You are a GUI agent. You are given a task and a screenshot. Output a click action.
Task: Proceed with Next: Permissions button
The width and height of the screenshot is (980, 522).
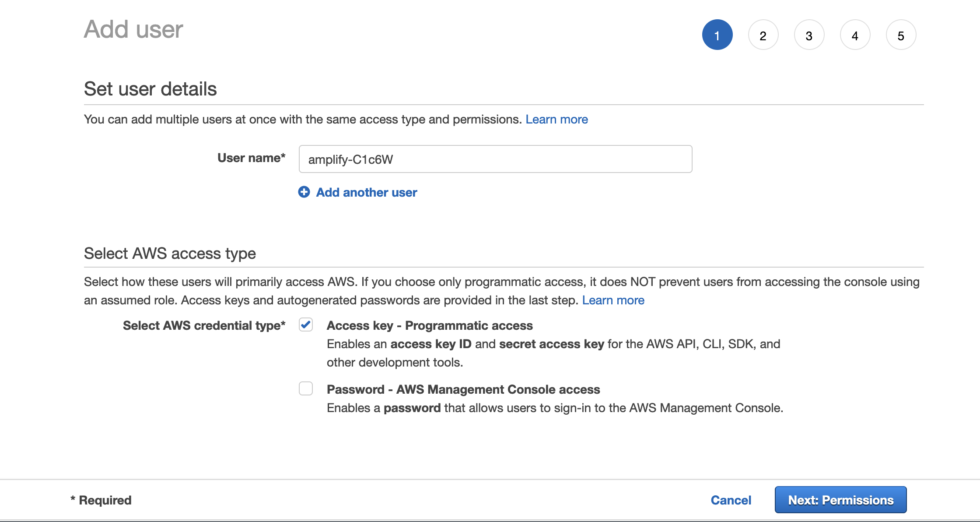coord(840,500)
